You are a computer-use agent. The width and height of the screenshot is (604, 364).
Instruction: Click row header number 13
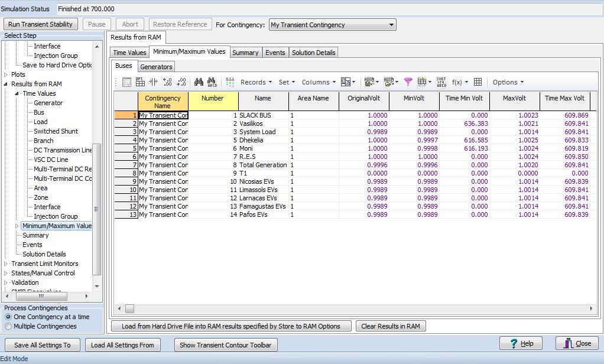[x=126, y=214]
